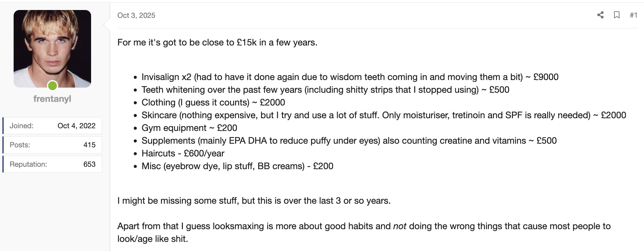The width and height of the screenshot is (644, 251).
Task: Bookmark this post with the bookmark icon
Action: (616, 15)
